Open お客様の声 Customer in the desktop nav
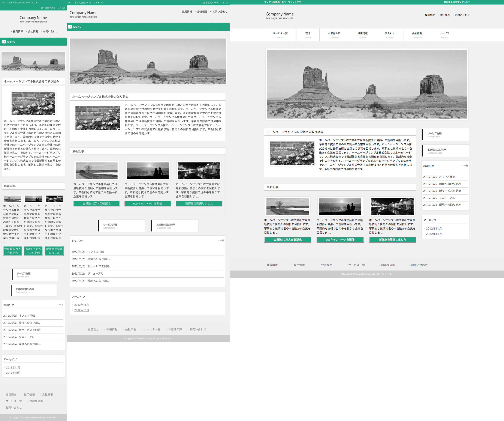The width and height of the screenshot is (504, 421). click(x=334, y=35)
